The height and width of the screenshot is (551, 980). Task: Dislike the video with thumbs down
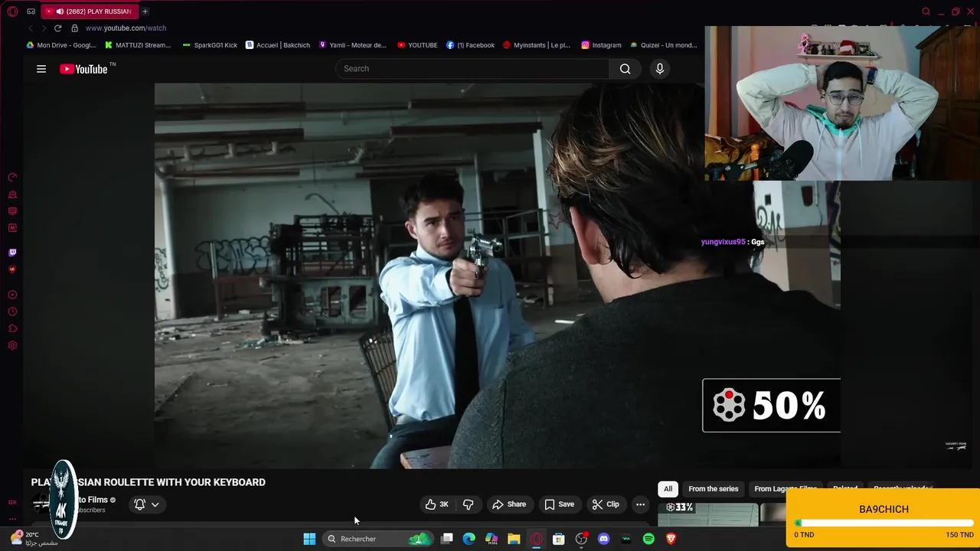(x=468, y=504)
